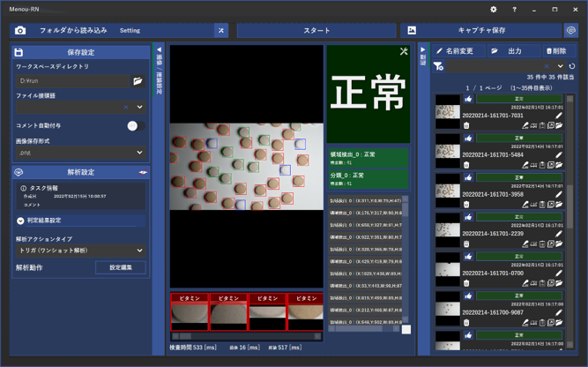Clear the result filter with the blue X
This screenshot has width=588, height=367.
pyautogui.click(x=547, y=66)
